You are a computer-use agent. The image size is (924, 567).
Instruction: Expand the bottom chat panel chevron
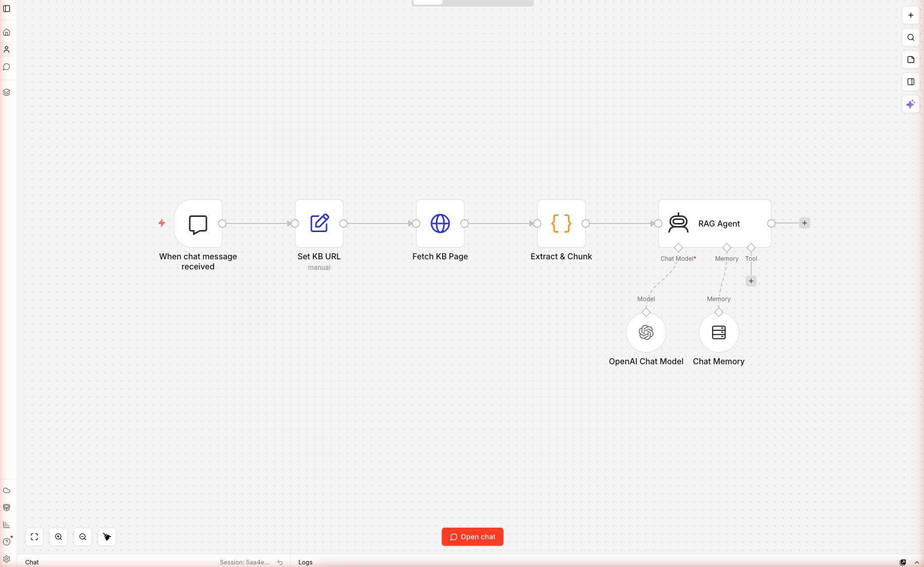(916, 562)
